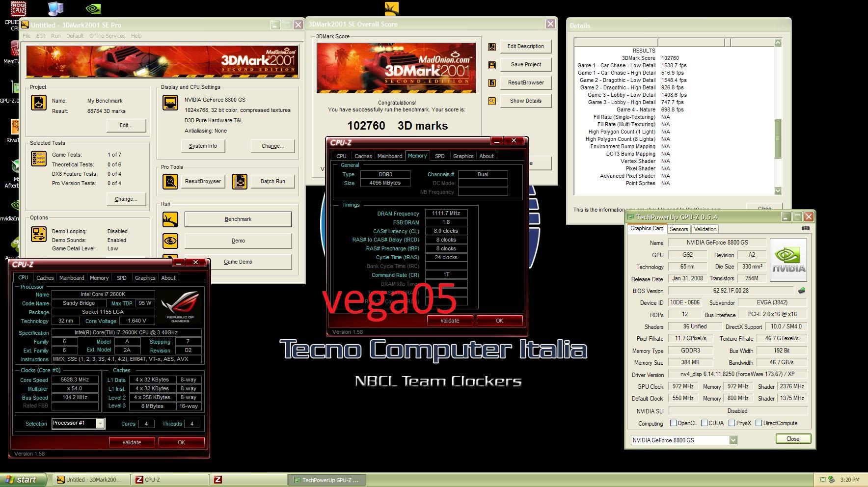Click the ResultBrowser magnifier icon in Pro Tools
The width and height of the screenshot is (868, 487).
pos(170,182)
